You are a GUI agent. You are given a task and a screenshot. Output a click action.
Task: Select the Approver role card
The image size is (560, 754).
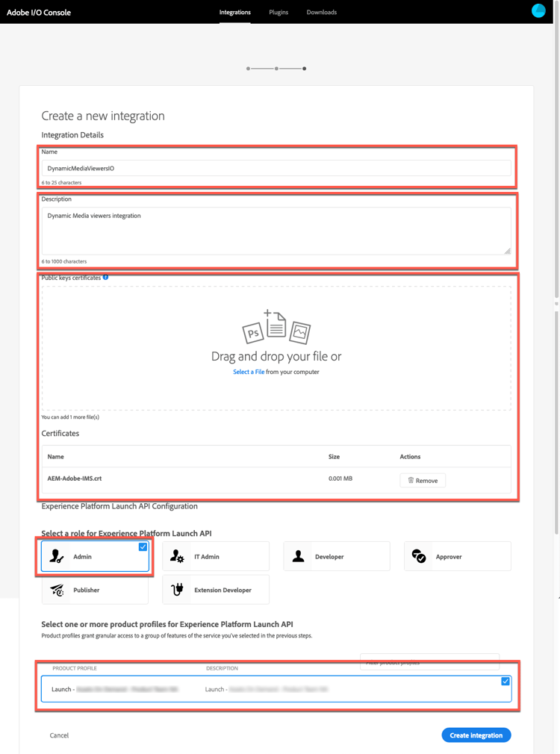click(x=458, y=556)
